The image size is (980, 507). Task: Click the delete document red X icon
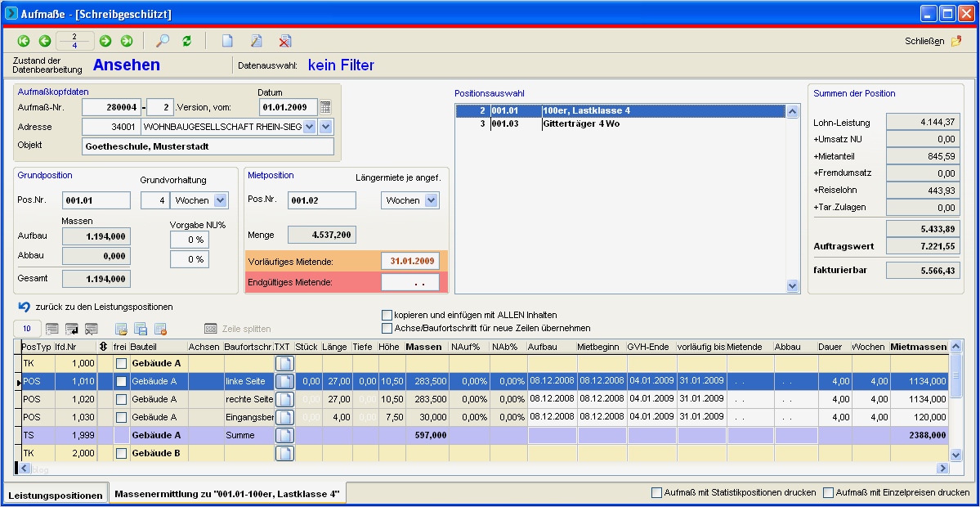pos(284,41)
